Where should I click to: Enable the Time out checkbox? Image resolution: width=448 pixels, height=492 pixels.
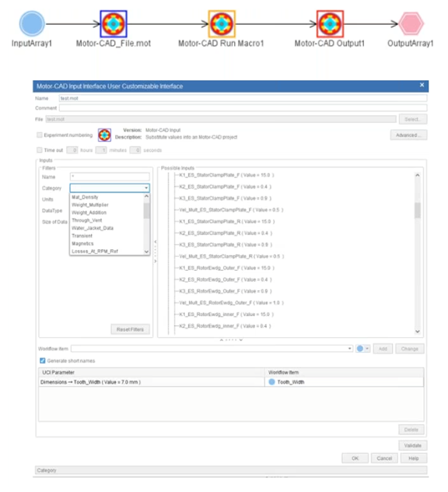pyautogui.click(x=40, y=150)
